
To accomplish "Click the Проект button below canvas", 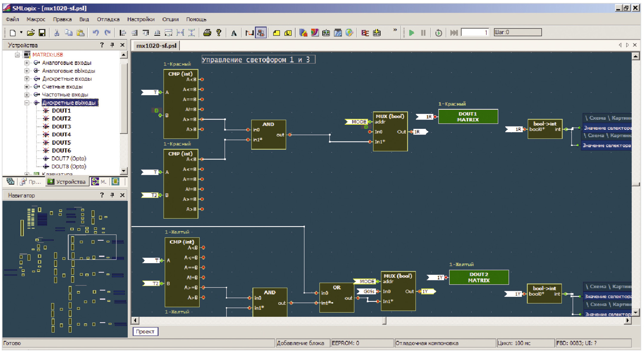I will click(145, 332).
